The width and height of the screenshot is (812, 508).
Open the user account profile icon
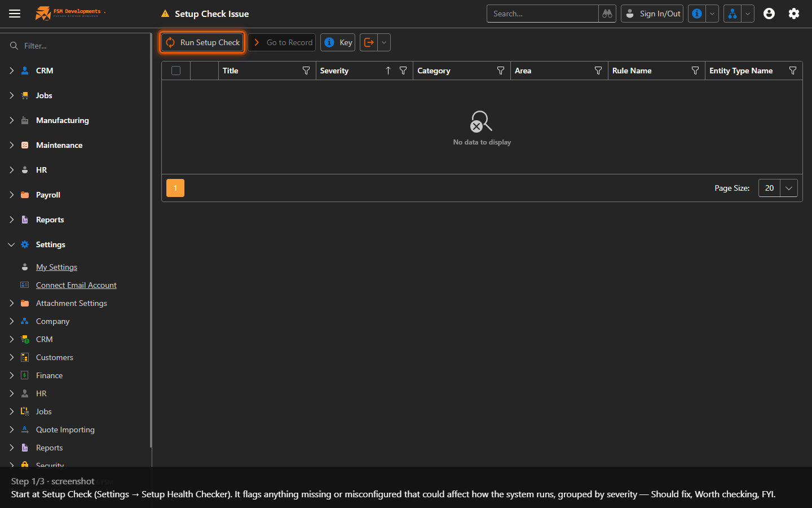click(769, 14)
